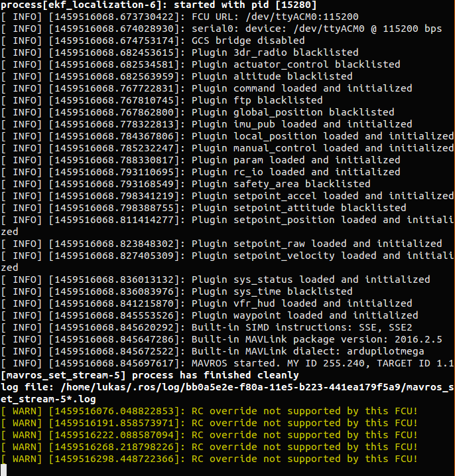
Task: Click the WARN line with timestamp 1459516268.218798226
Action: 210,447
